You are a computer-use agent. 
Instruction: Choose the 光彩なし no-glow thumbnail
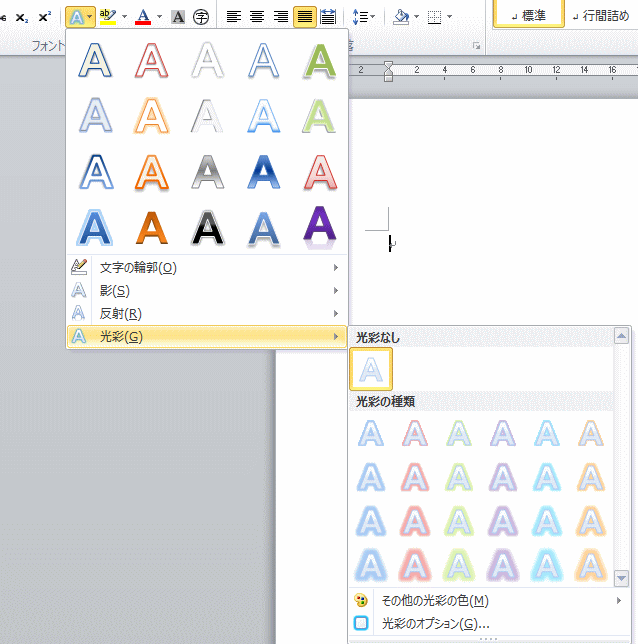(x=371, y=369)
